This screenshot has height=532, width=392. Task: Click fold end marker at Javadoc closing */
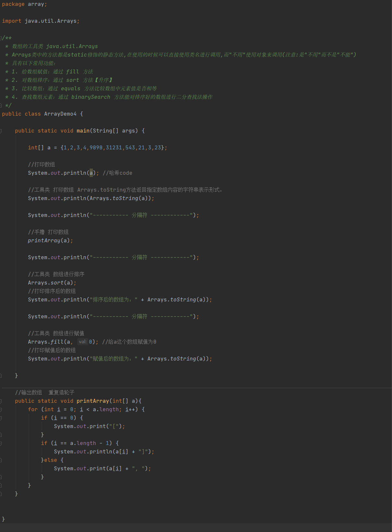tap(1, 106)
